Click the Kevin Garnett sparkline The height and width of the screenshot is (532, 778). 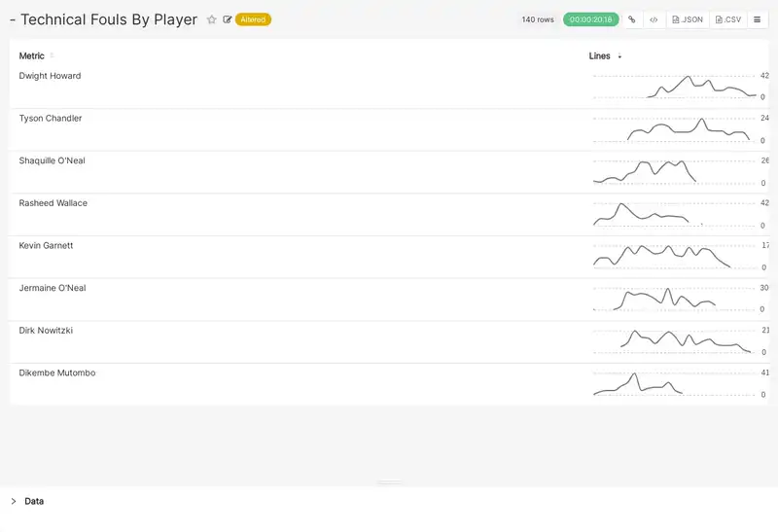click(674, 257)
